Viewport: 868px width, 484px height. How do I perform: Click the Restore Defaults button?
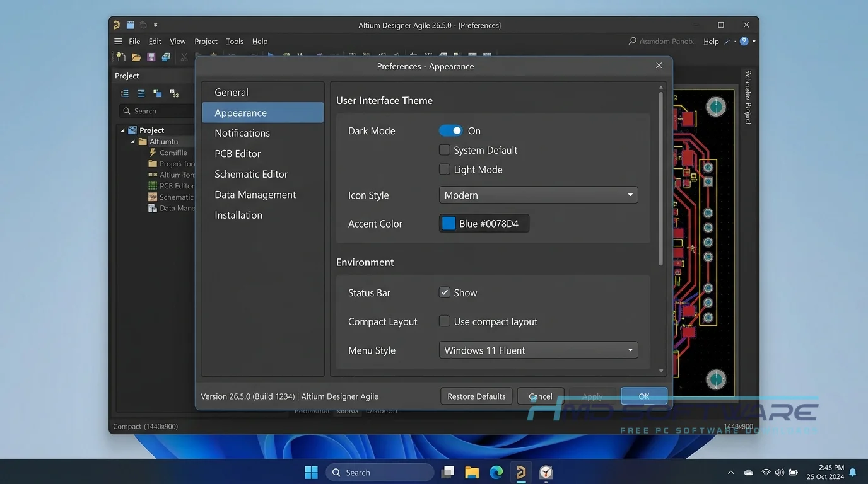tap(476, 396)
